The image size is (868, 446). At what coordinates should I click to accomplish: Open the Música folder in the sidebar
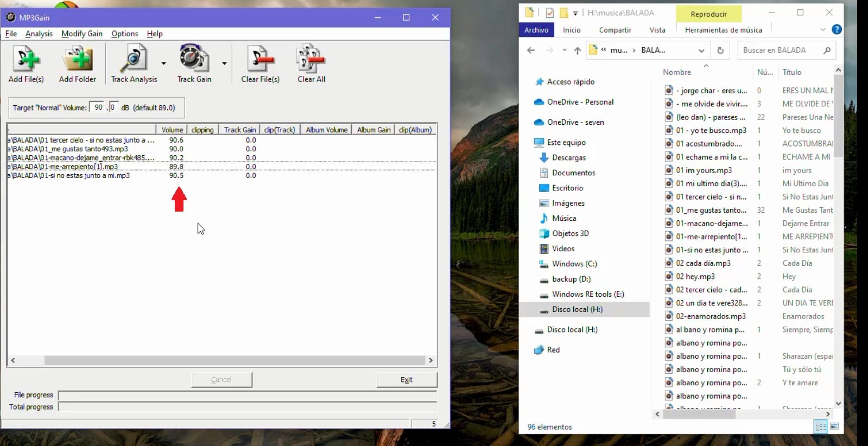point(564,218)
